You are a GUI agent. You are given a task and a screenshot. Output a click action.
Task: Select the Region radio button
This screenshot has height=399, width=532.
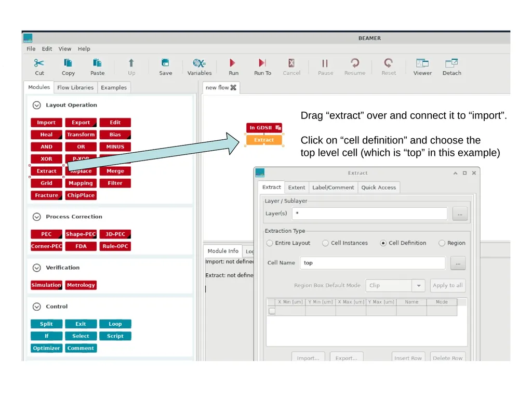click(442, 243)
